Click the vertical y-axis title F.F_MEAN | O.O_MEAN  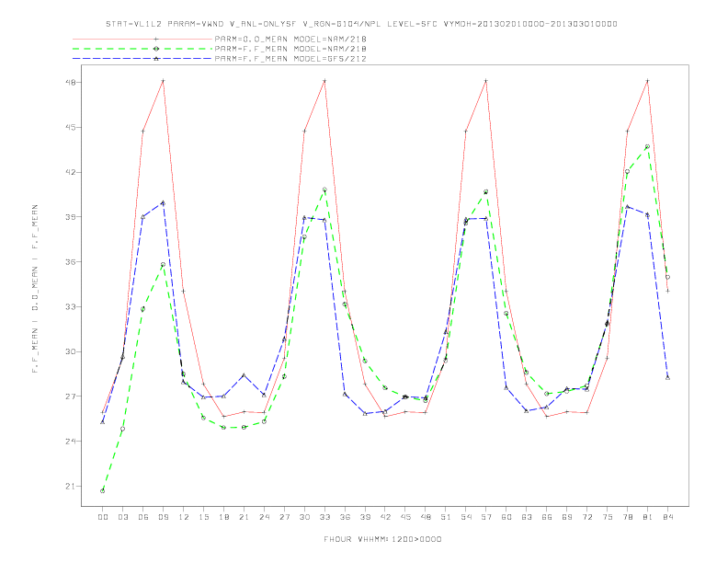(x=35, y=289)
